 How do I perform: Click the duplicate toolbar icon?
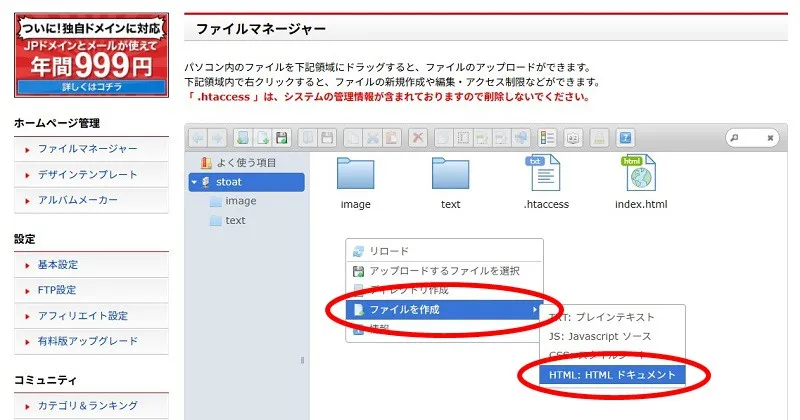(443, 138)
